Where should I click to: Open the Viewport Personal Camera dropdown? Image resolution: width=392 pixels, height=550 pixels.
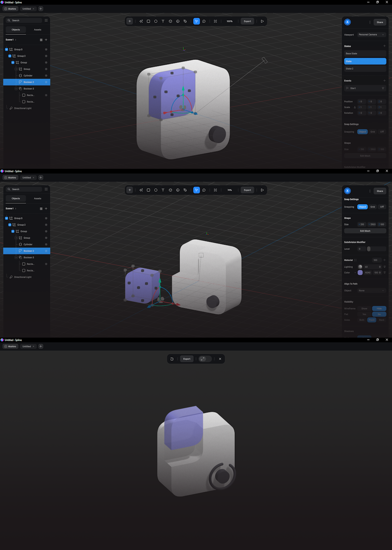(371, 35)
